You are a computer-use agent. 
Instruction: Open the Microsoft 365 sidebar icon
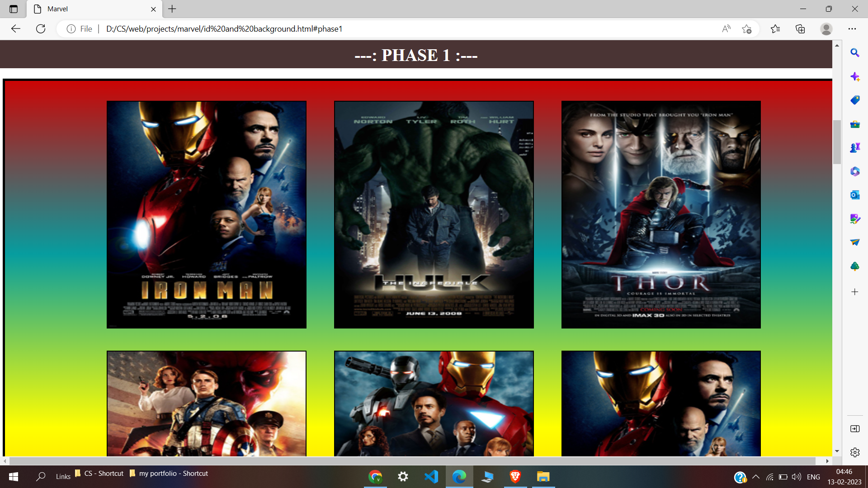pyautogui.click(x=854, y=171)
